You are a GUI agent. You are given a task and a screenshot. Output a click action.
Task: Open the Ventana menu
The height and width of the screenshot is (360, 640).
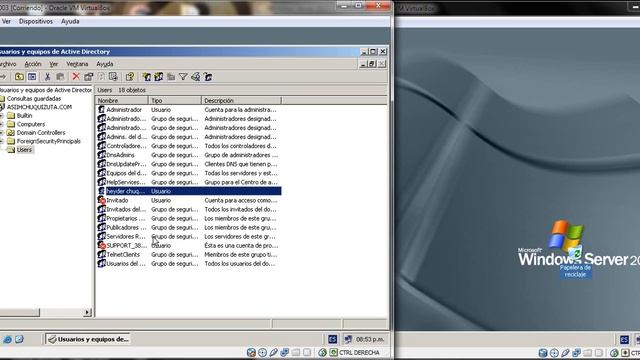click(77, 64)
